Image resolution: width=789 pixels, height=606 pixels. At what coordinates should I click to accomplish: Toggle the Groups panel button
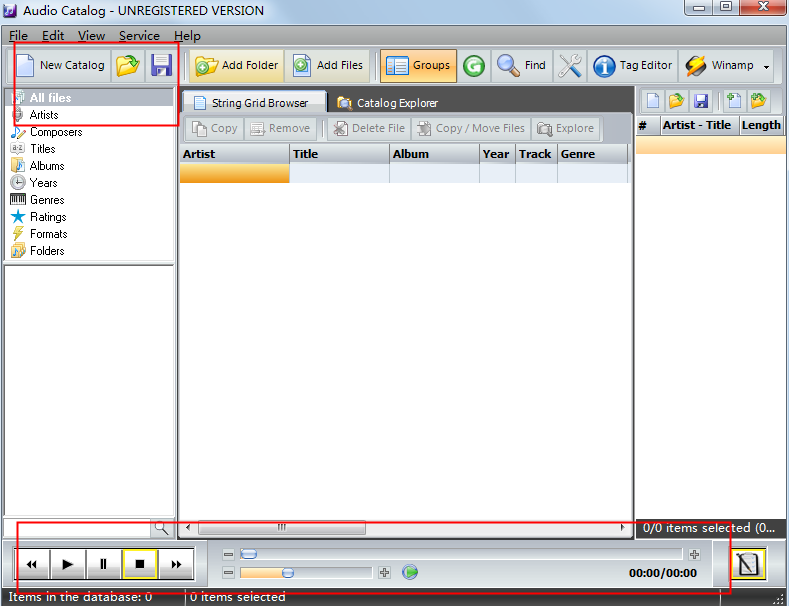[x=418, y=66]
